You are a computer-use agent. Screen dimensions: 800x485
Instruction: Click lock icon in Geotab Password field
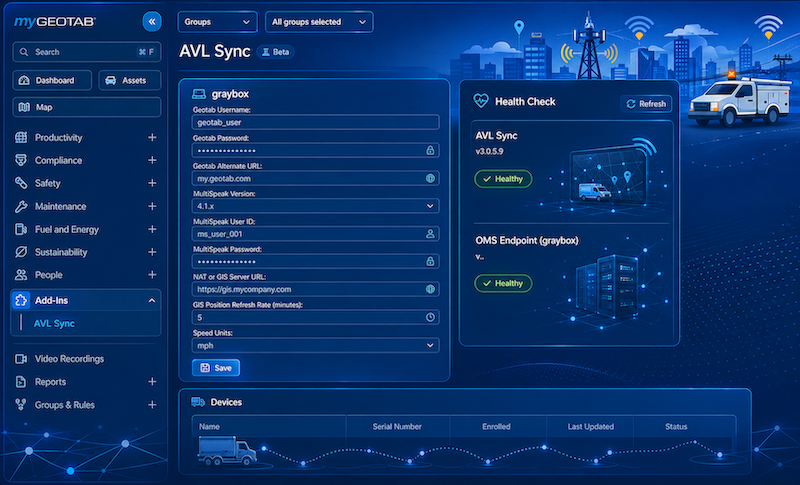click(x=430, y=150)
